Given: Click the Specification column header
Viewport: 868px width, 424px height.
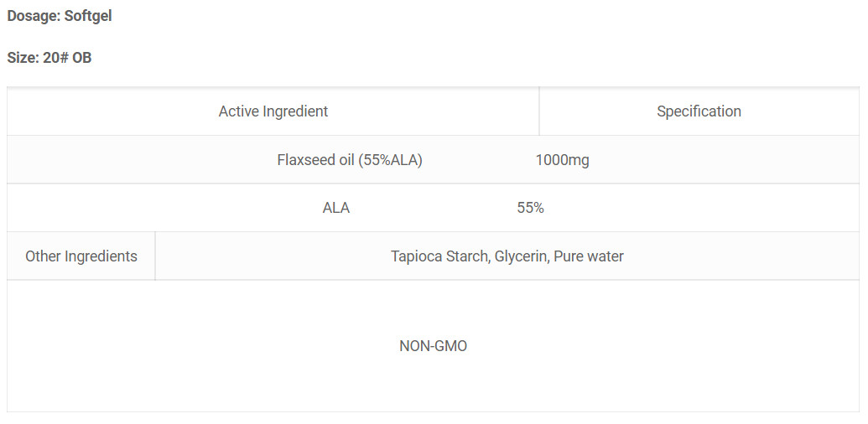Looking at the screenshot, I should pos(699,111).
